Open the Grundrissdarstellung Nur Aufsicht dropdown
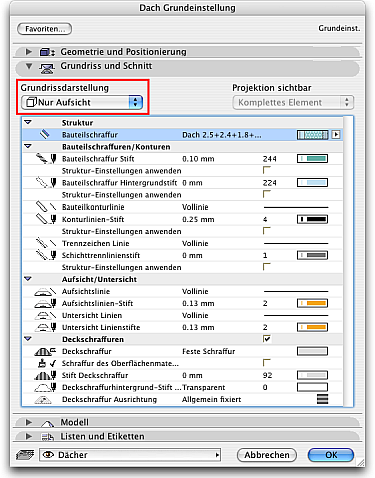This screenshot has height=478, width=375. (x=82, y=102)
